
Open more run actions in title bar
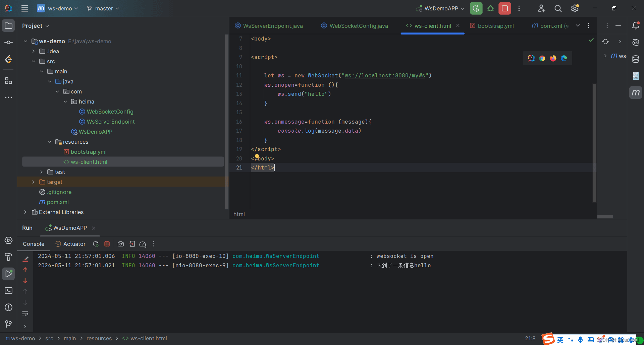(x=519, y=8)
